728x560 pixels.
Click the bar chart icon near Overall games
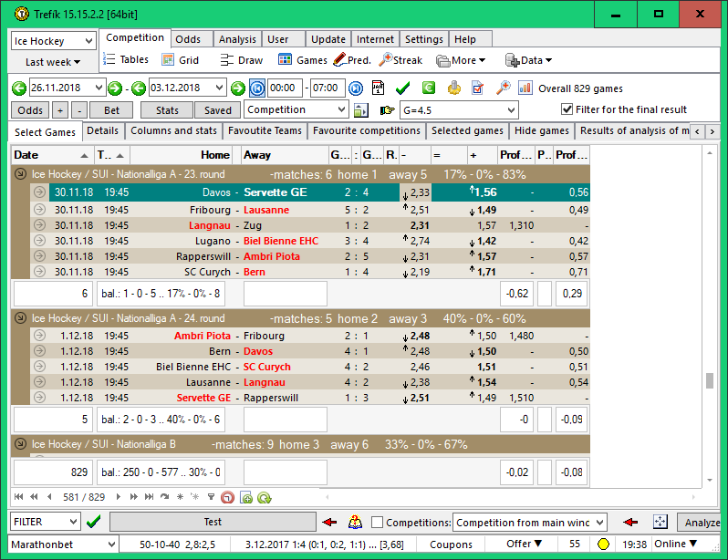click(x=525, y=88)
